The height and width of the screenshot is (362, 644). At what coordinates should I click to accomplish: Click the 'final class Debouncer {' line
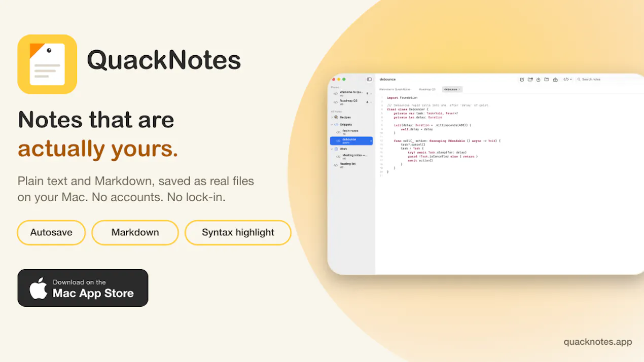(x=408, y=109)
